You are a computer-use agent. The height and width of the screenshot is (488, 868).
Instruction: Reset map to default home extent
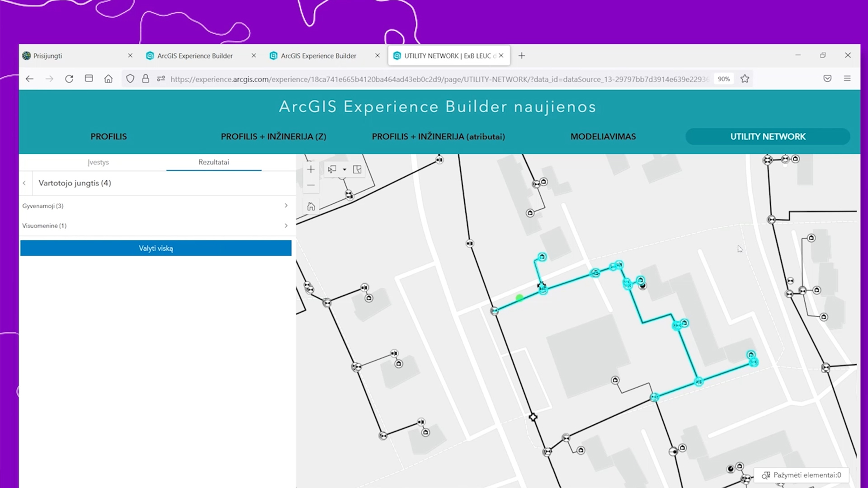point(311,206)
